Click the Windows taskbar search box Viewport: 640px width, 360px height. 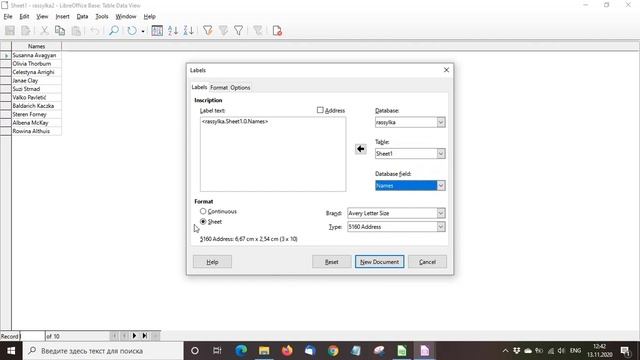pos(103,351)
